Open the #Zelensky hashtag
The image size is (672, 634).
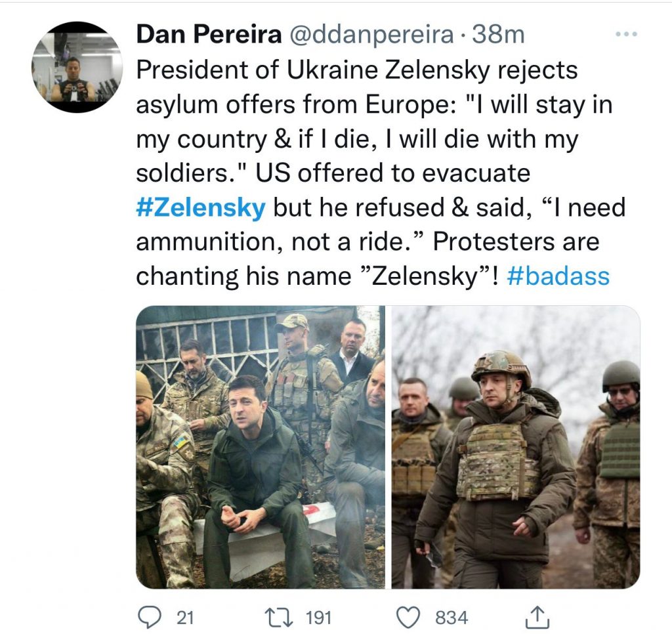click(x=201, y=207)
